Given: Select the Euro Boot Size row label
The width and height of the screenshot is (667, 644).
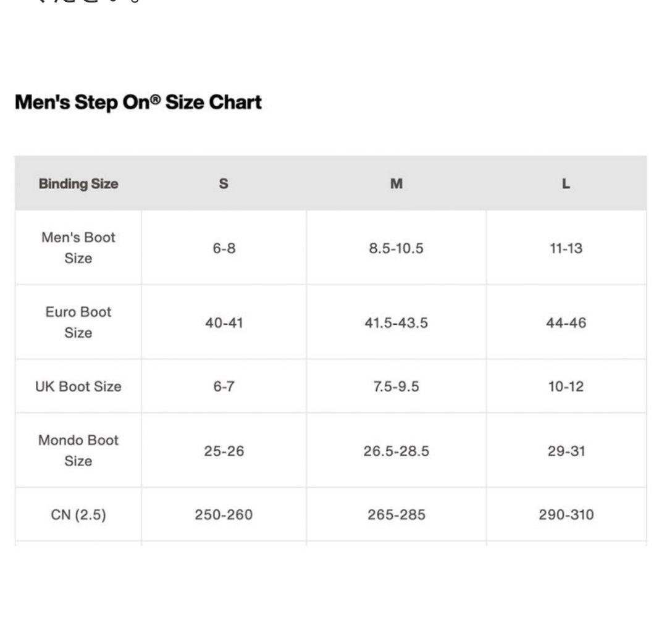Looking at the screenshot, I should click(78, 322).
